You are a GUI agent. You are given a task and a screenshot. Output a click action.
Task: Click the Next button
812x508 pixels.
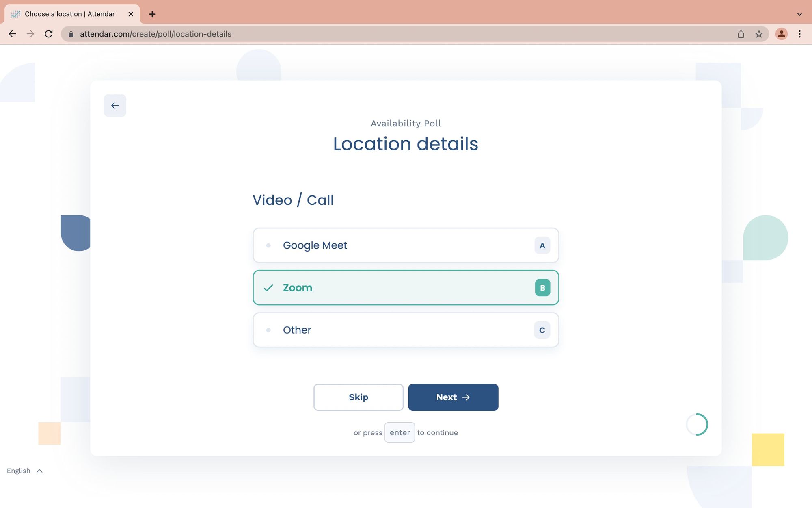pos(453,397)
